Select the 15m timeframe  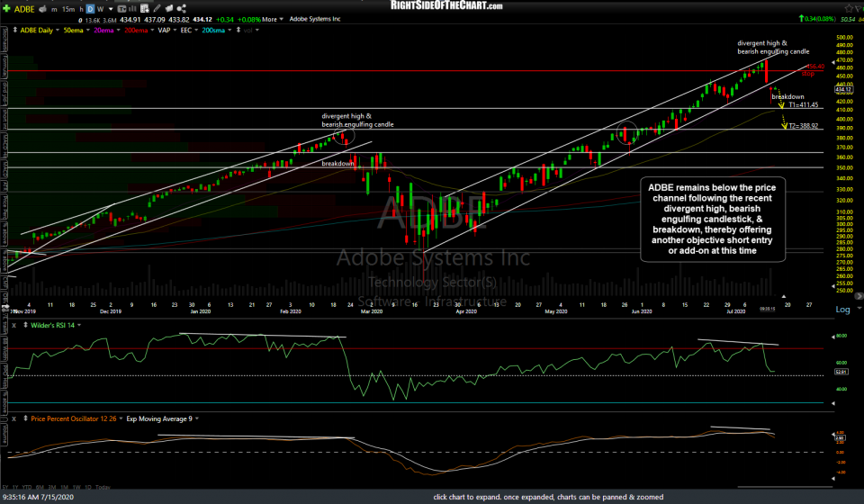click(68, 9)
